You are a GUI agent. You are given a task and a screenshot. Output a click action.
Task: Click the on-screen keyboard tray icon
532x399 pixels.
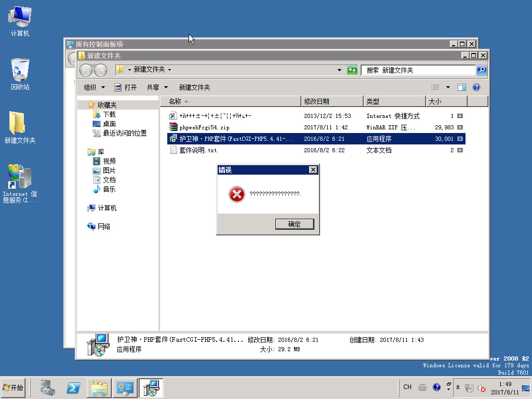[422, 387]
